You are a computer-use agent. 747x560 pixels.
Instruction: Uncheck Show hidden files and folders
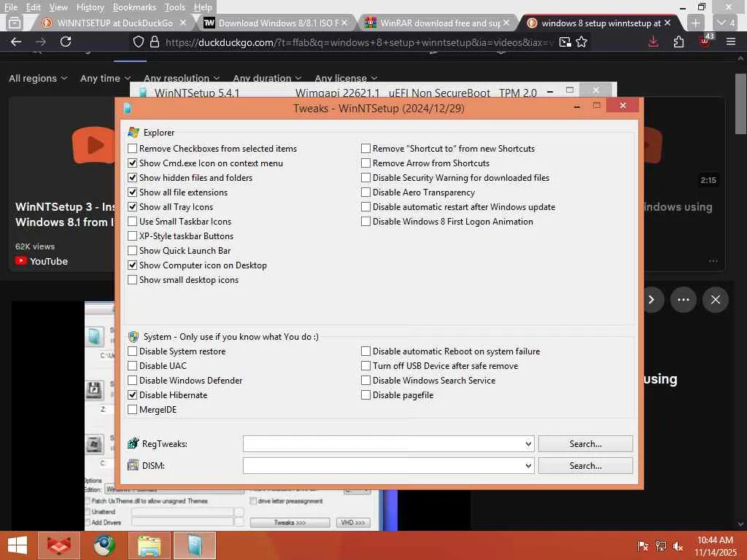(133, 178)
